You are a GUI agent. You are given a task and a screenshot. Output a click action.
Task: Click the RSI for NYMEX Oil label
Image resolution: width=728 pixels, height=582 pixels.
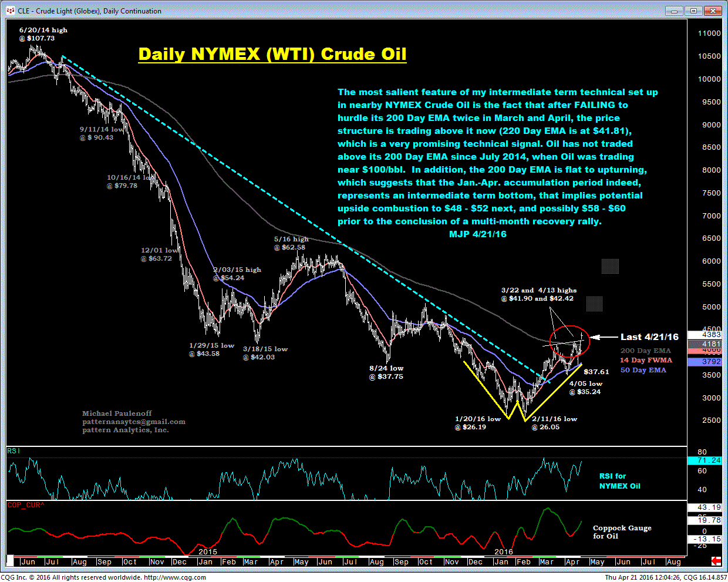click(x=620, y=481)
